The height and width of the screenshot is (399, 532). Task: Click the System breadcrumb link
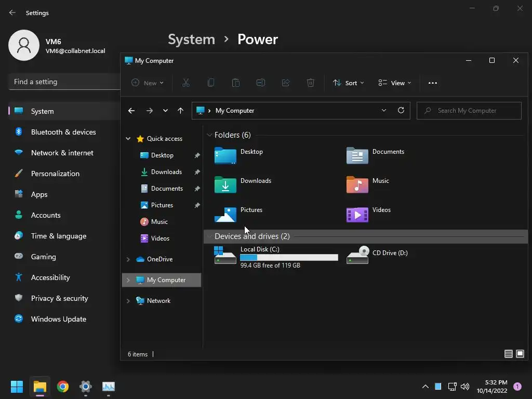[191, 39]
